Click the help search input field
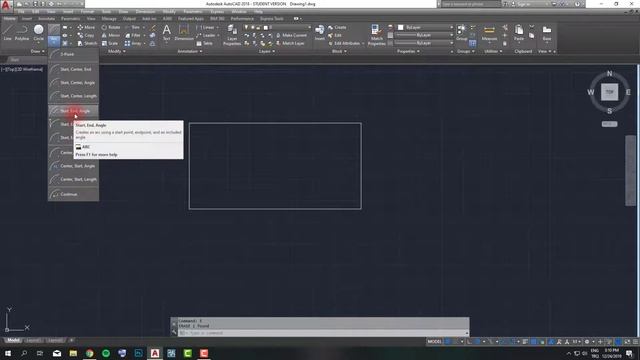The width and height of the screenshot is (640, 360). coord(471,4)
